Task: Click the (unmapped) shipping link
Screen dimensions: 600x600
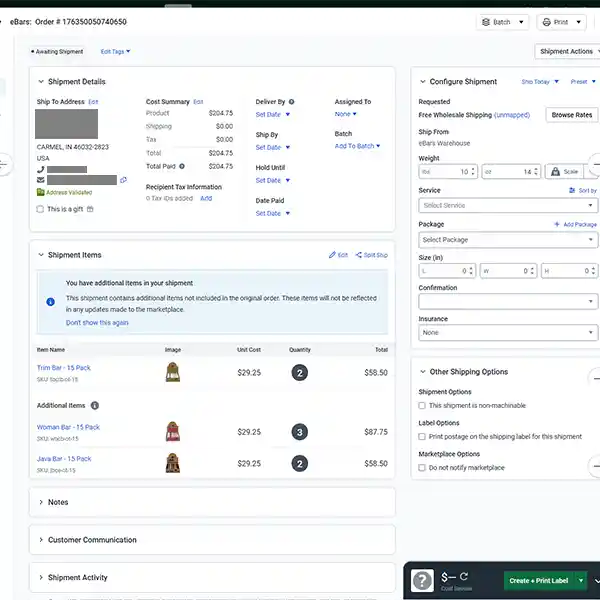Action: [512, 115]
